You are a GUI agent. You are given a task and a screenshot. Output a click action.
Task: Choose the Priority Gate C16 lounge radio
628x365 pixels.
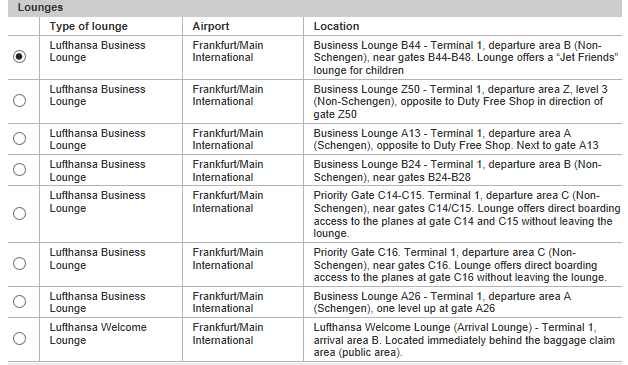19,263
